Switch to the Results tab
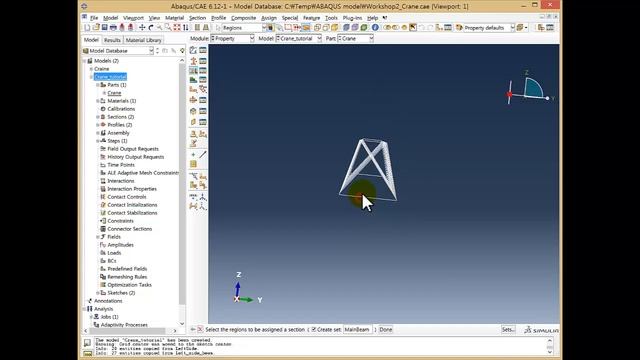The width and height of the screenshot is (640, 360). [x=112, y=40]
